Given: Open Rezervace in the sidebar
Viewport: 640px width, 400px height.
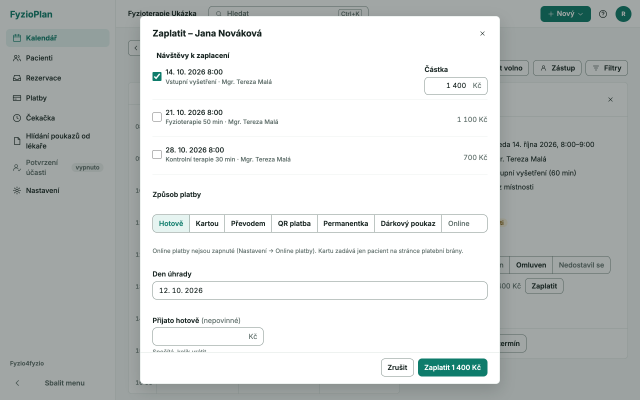Looking at the screenshot, I should click(x=58, y=78).
